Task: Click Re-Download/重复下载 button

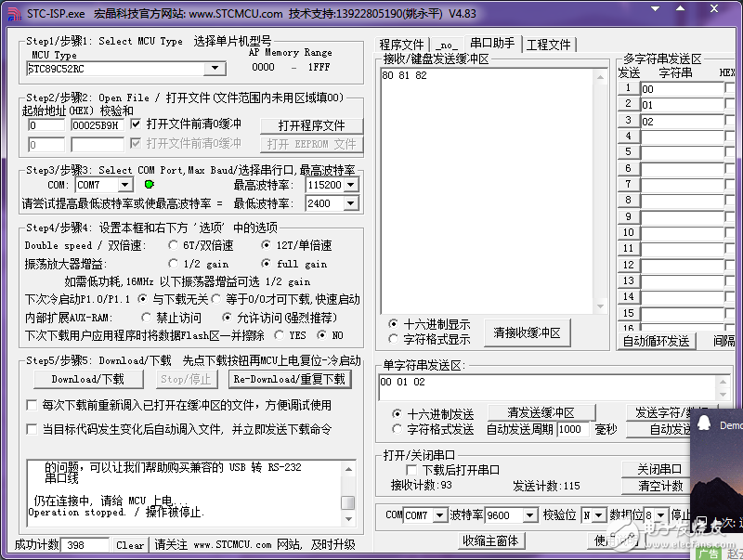Action: click(290, 379)
